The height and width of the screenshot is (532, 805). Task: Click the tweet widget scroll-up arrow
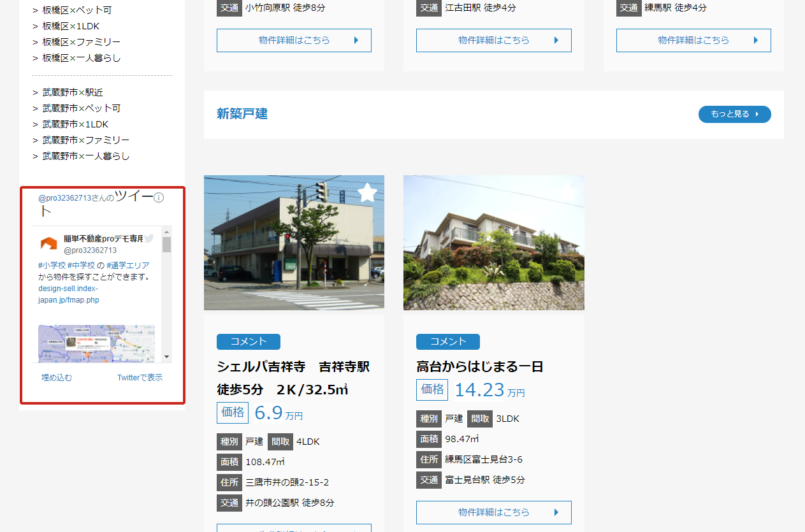click(166, 231)
